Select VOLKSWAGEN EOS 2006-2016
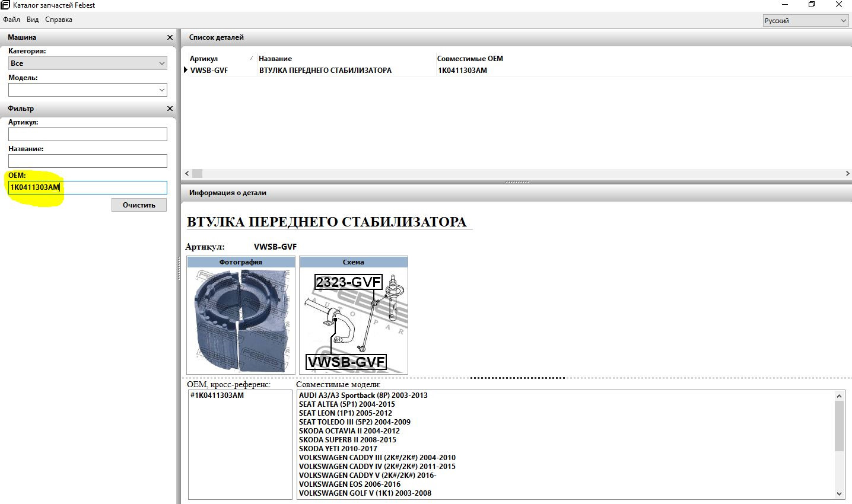 [349, 484]
